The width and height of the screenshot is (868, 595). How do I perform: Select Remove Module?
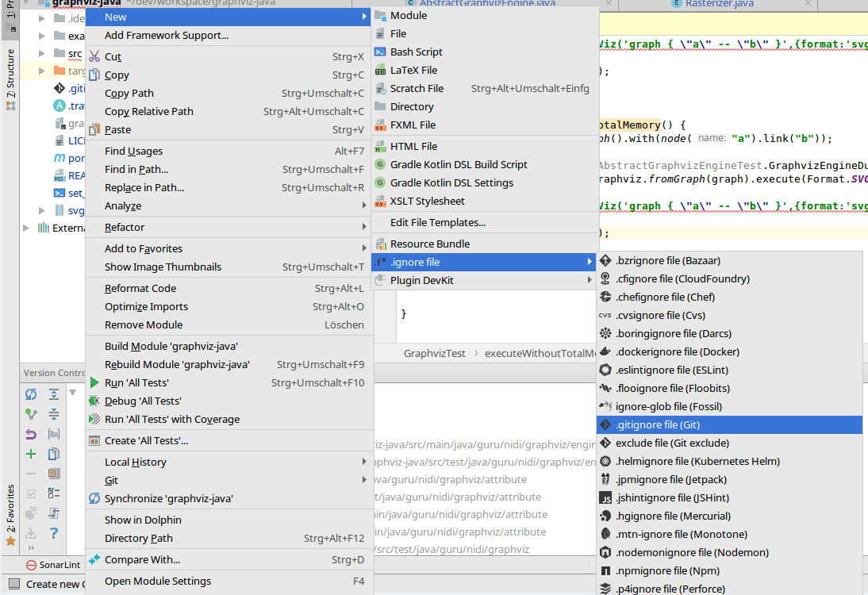tap(229, 324)
